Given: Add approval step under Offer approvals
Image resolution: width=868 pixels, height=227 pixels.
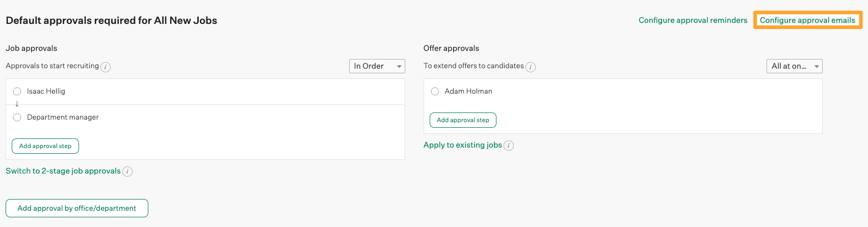Looking at the screenshot, I should pos(463,120).
